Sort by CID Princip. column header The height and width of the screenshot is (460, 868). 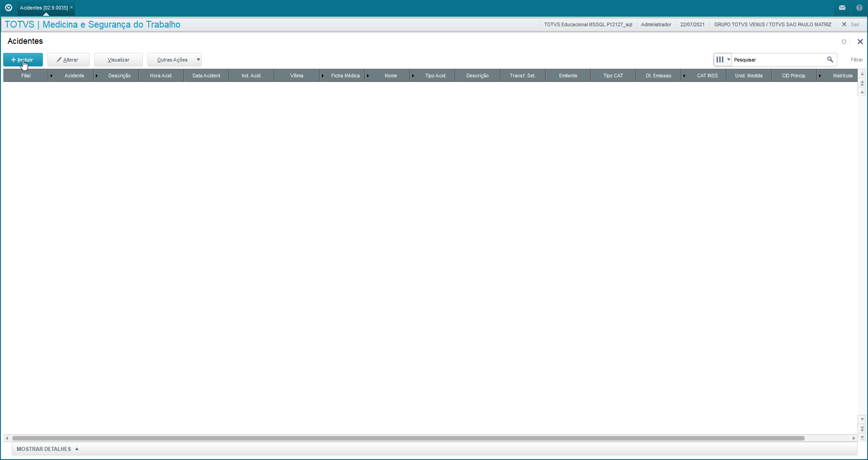tap(794, 76)
